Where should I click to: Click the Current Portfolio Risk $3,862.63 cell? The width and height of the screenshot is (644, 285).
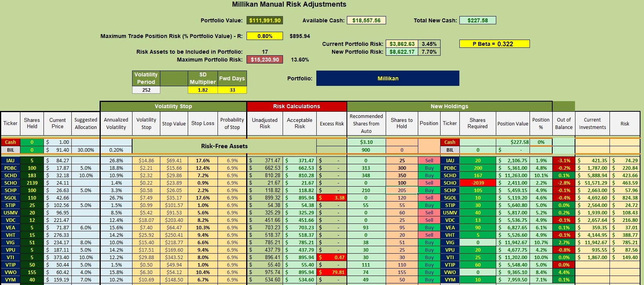(x=402, y=44)
